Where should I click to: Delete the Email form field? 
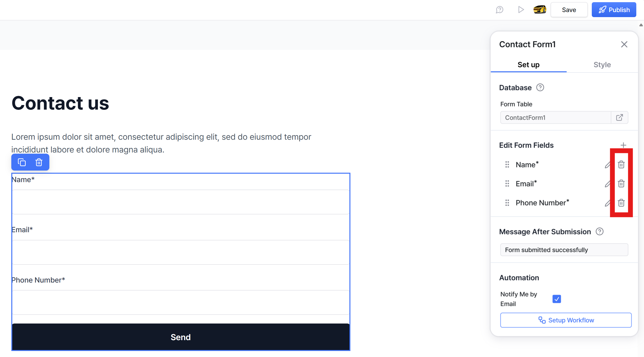point(621,184)
